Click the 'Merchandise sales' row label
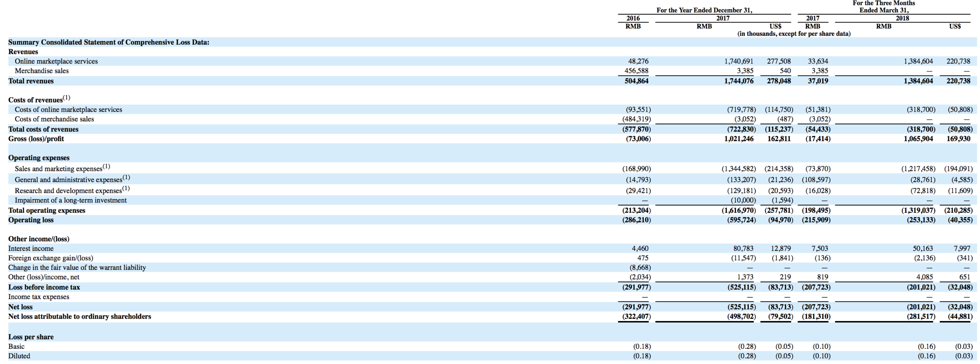This screenshot has height=364, width=980. (x=42, y=71)
